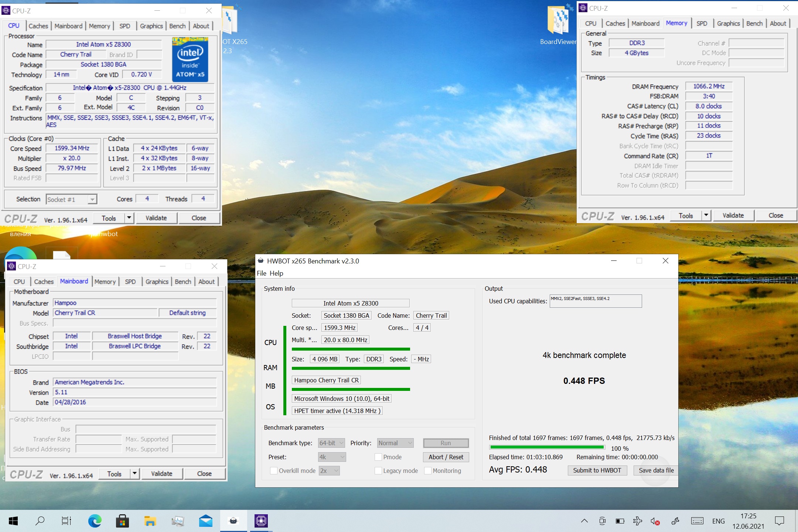
Task: Open File menu in HWBOT x265
Action: [262, 273]
